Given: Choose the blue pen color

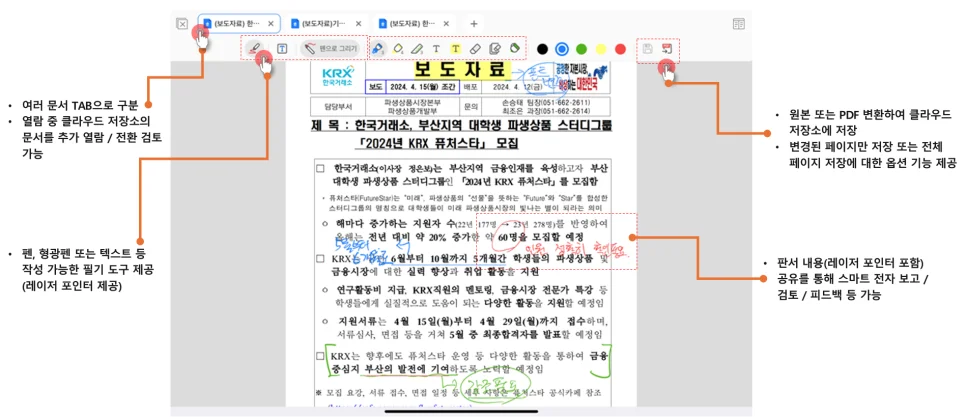Looking at the screenshot, I should [x=561, y=49].
